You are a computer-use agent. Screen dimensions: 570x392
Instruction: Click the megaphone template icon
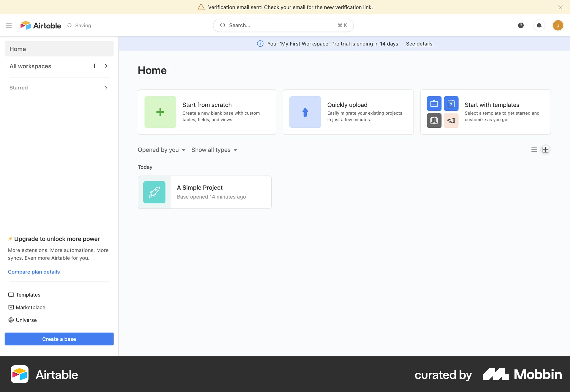pyautogui.click(x=451, y=120)
